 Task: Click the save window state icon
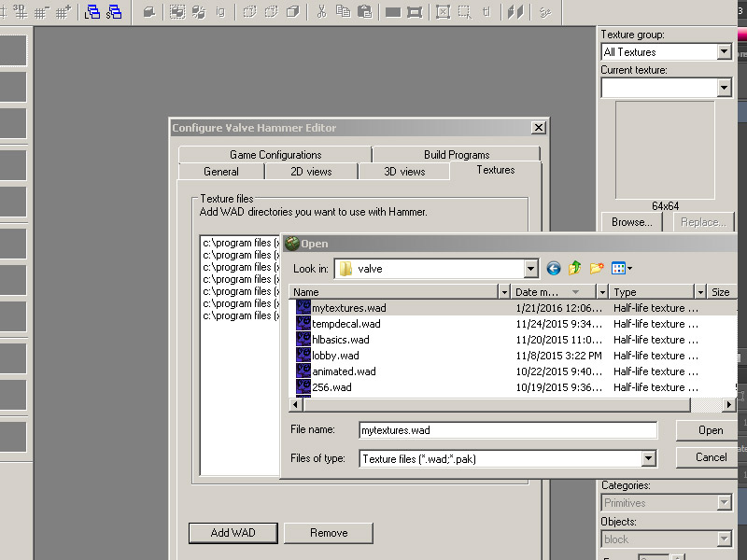pos(114,11)
